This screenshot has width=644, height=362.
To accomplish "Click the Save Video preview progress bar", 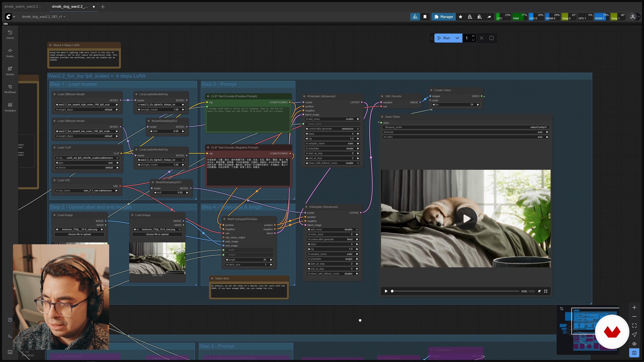I will point(456,291).
